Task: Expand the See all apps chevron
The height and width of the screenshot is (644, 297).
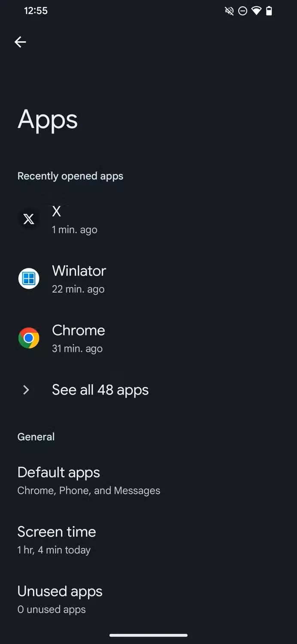Action: click(x=26, y=390)
